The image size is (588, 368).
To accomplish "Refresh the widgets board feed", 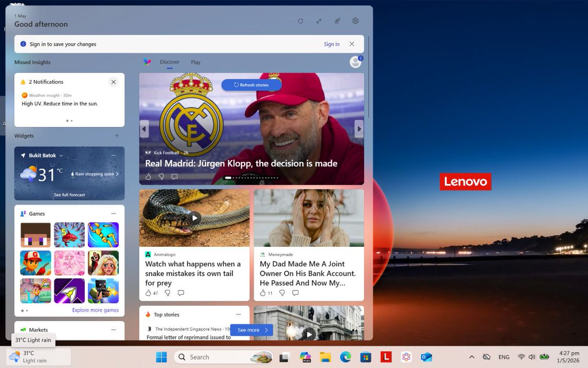I will click(300, 21).
